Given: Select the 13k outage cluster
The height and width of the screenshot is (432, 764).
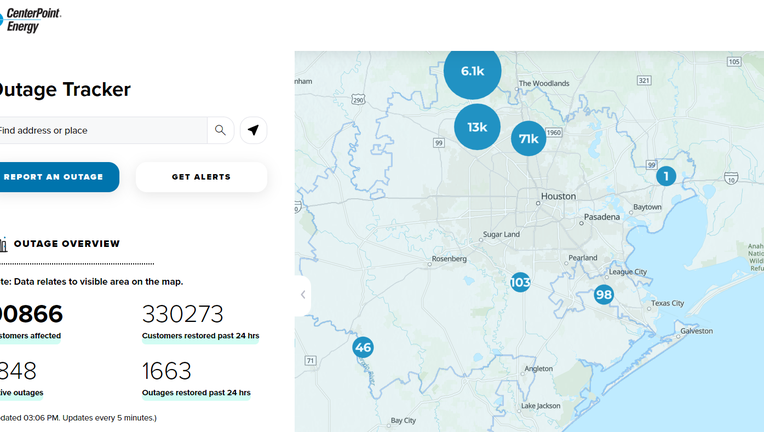Looking at the screenshot, I should click(477, 127).
